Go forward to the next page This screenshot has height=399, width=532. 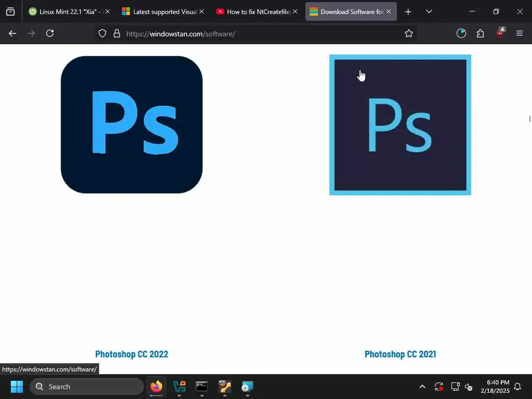pos(31,33)
